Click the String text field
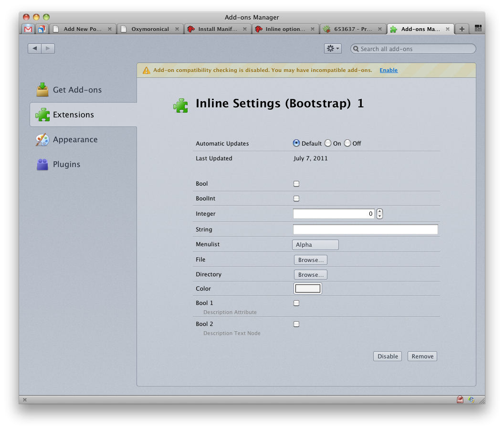 point(366,230)
